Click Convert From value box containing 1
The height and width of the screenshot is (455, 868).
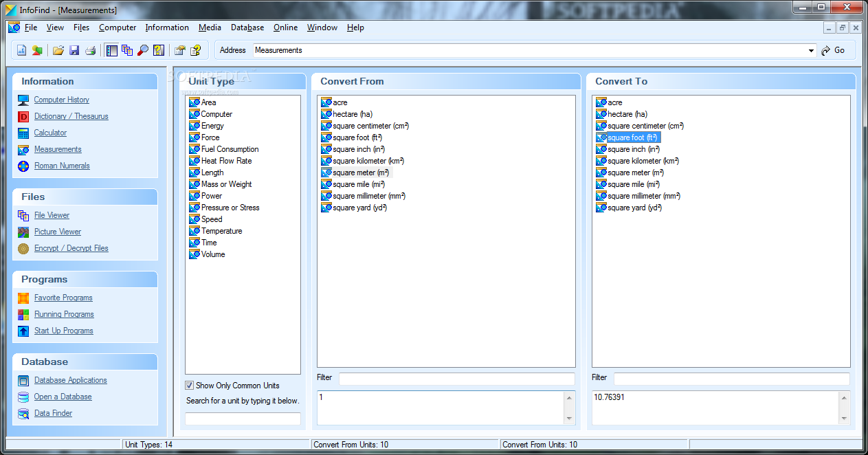441,407
